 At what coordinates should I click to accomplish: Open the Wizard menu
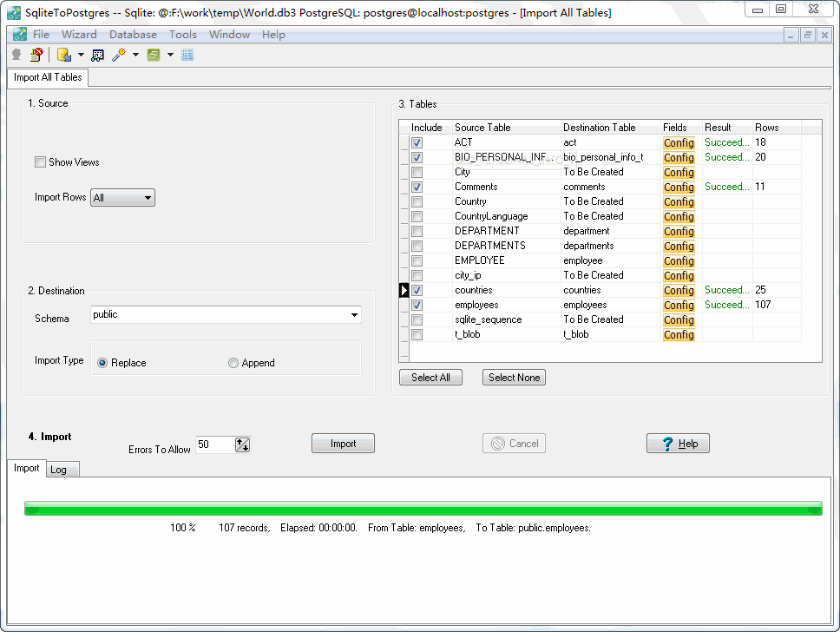pyautogui.click(x=79, y=35)
